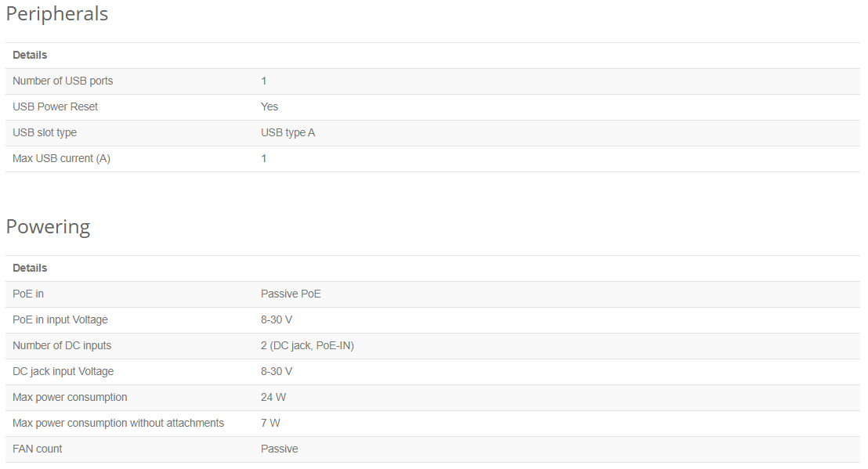The height and width of the screenshot is (469, 868).
Task: Click the Powering section heading
Action: tap(48, 227)
